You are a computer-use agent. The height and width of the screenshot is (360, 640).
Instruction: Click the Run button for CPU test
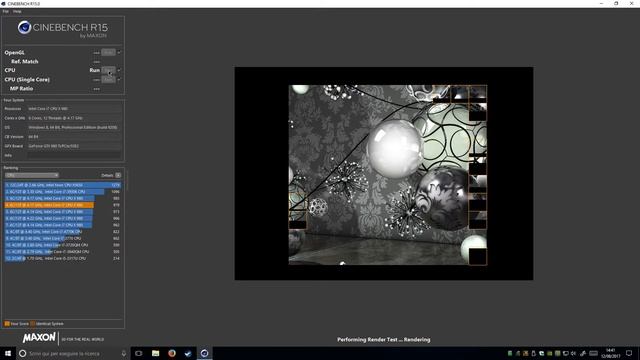108,70
